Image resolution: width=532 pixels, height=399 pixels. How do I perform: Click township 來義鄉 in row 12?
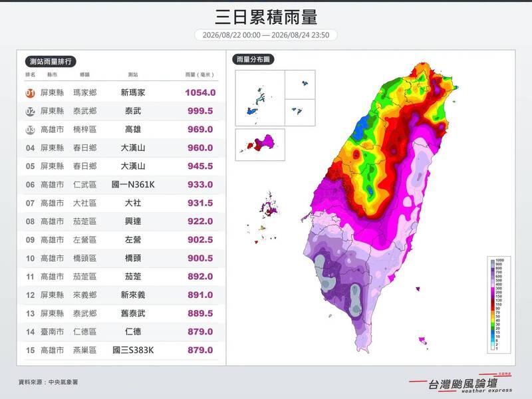click(85, 295)
